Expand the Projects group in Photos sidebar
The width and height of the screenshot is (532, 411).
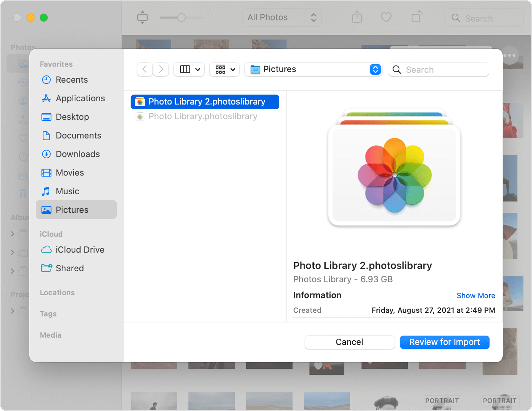[13, 311]
